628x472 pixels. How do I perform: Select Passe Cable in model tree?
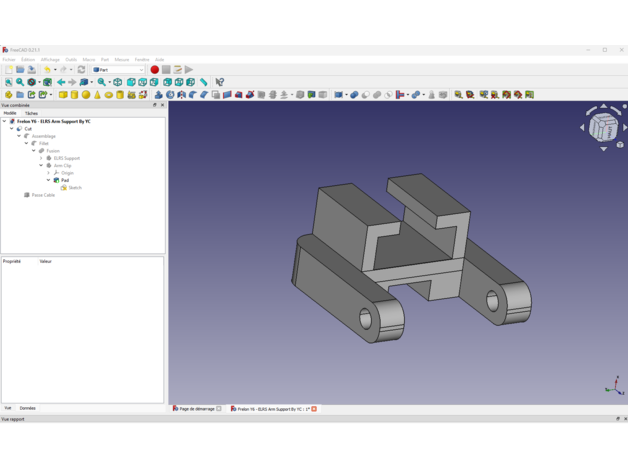point(43,195)
